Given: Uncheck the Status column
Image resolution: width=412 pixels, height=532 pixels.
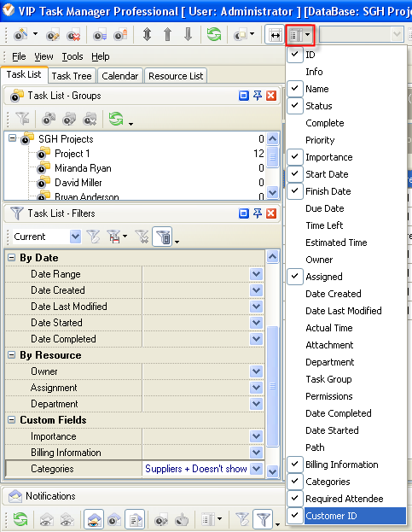Looking at the screenshot, I should tap(295, 106).
